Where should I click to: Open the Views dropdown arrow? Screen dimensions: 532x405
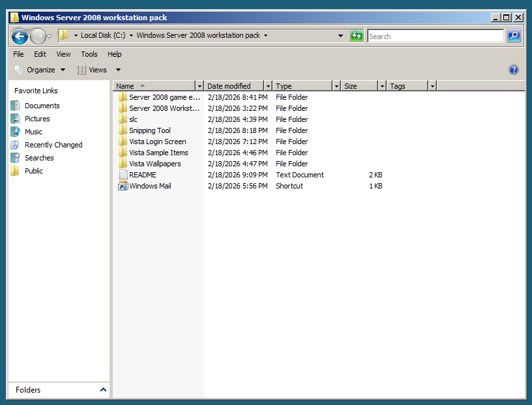click(x=118, y=70)
